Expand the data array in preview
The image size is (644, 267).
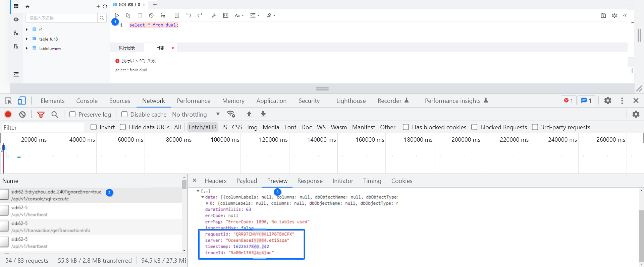click(203, 197)
